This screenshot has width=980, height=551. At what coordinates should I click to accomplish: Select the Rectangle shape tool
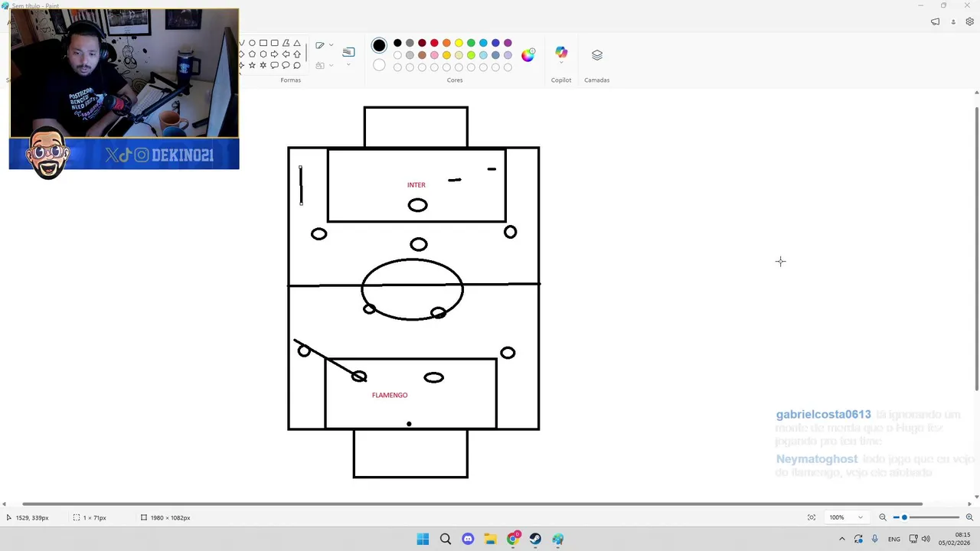[x=263, y=43]
